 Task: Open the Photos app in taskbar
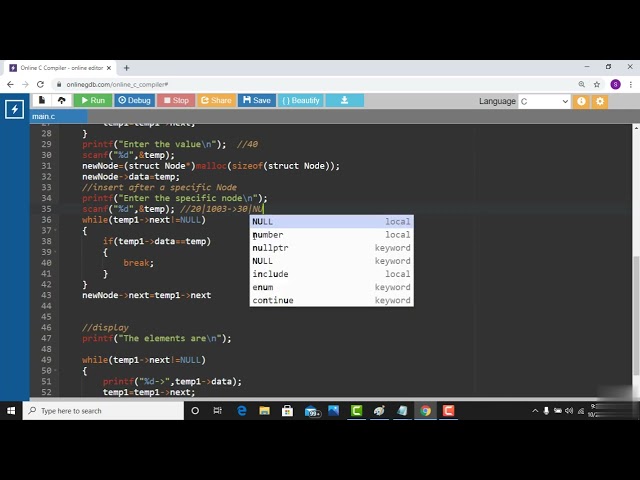tap(333, 411)
